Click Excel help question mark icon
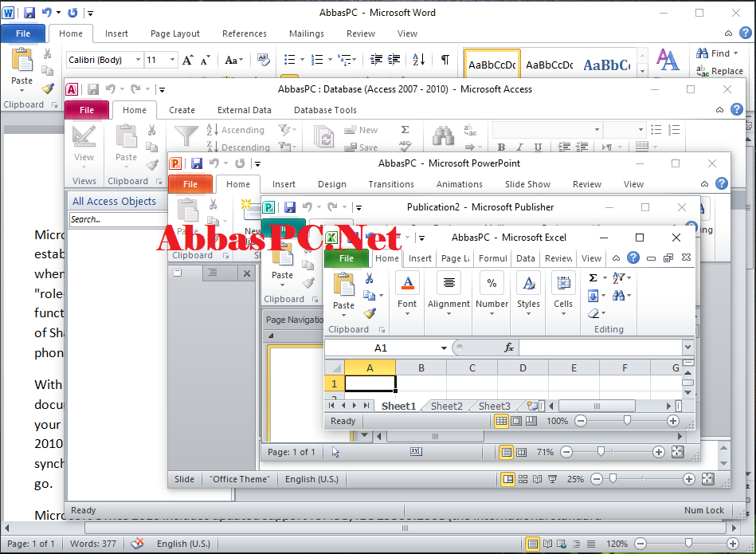Viewport: 756px width, 554px height. point(633,257)
